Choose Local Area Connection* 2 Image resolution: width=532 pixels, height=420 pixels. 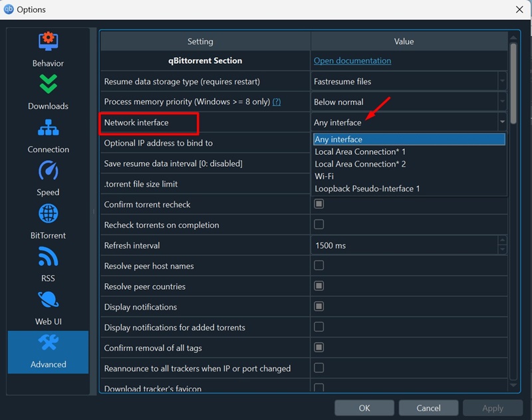click(x=409, y=164)
